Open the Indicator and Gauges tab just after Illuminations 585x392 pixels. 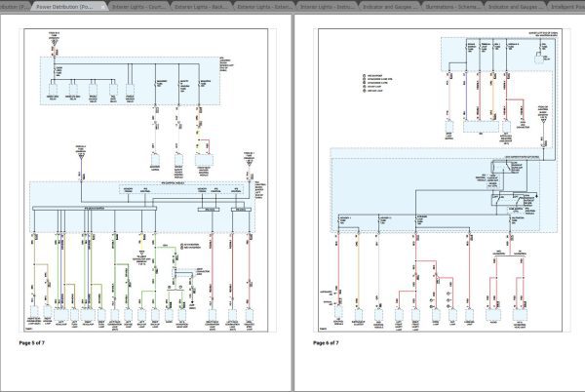tap(516, 7)
